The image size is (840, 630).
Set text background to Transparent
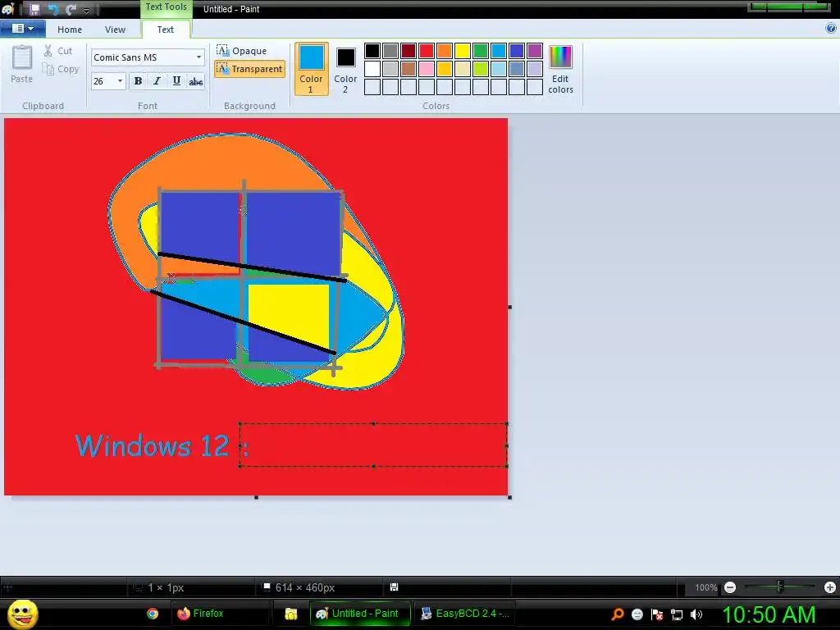249,69
